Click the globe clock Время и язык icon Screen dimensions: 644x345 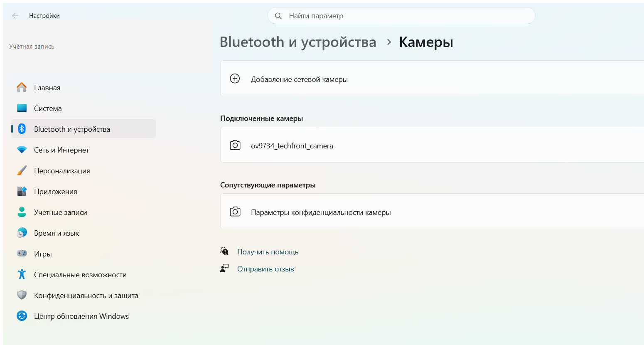(x=22, y=233)
